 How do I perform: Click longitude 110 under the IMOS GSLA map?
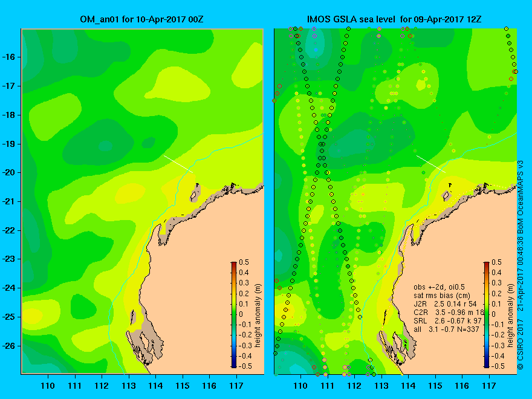pyautogui.click(x=300, y=386)
